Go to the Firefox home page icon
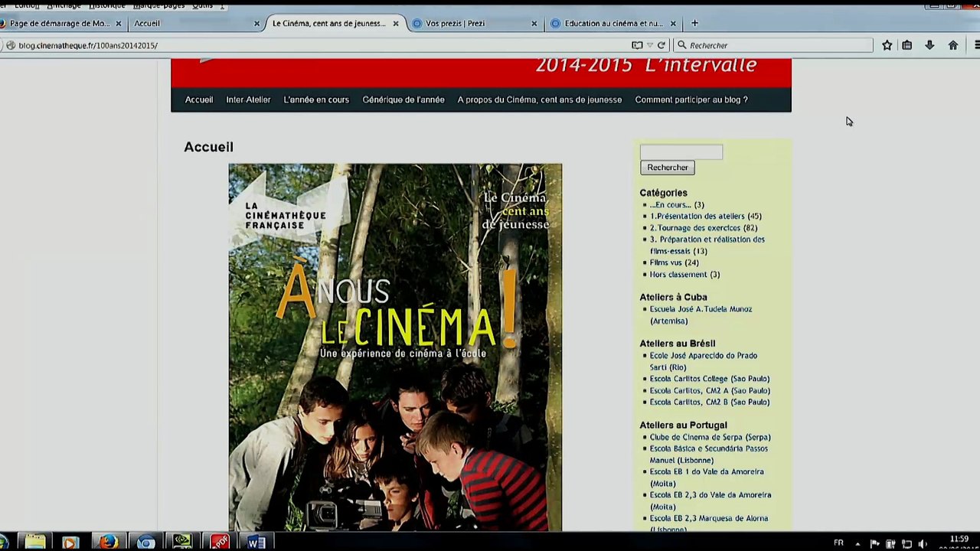The height and width of the screenshot is (551, 980). click(953, 45)
